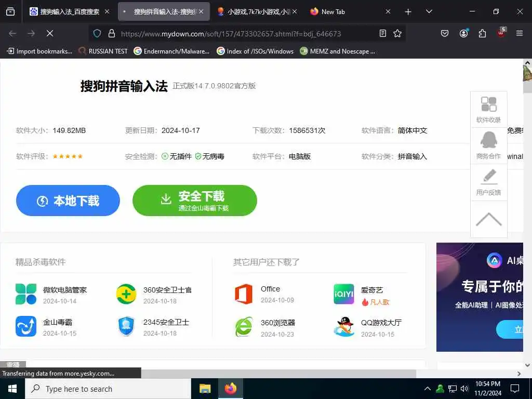Close the 搜狗输入法_百度搜索 tab
532x399 pixels.
[x=107, y=11]
